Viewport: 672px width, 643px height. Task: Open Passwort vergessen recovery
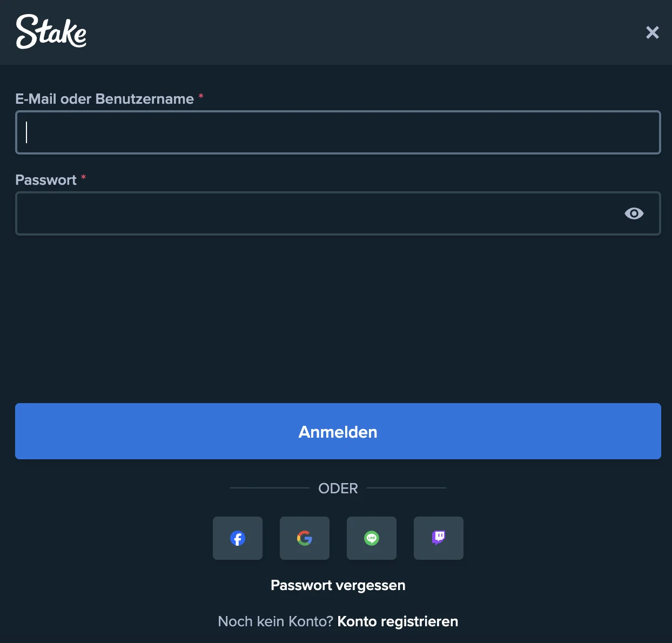(338, 585)
